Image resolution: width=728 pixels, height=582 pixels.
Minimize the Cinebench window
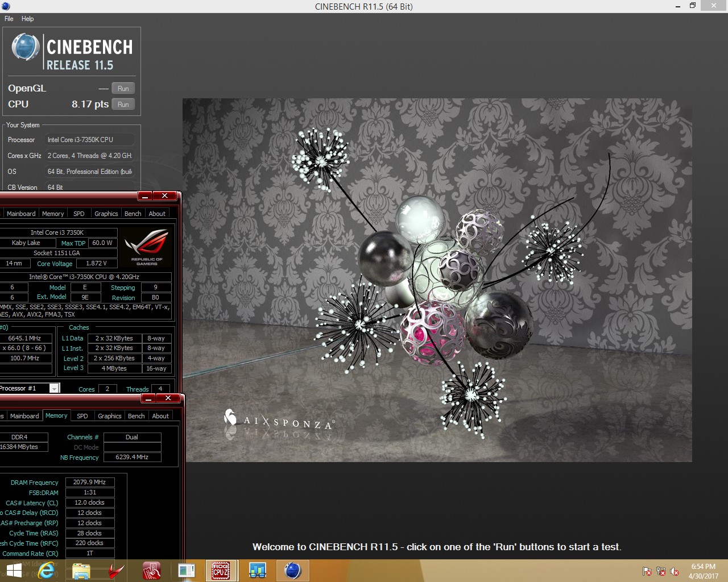(x=678, y=6)
